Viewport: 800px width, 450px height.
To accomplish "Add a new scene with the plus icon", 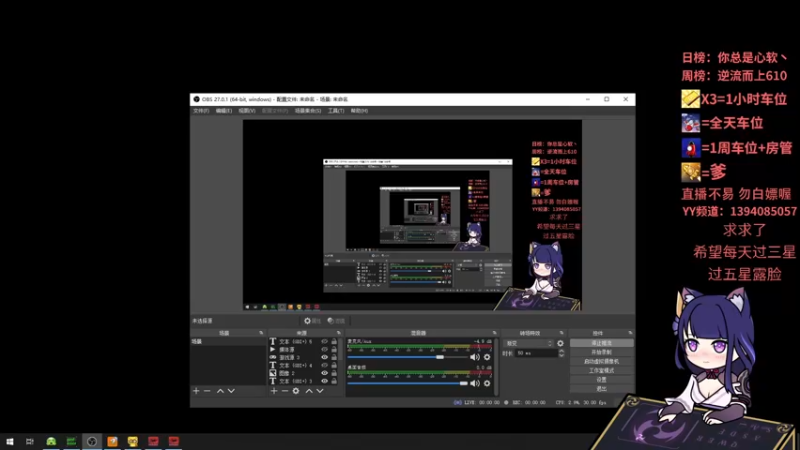I will 196,391.
